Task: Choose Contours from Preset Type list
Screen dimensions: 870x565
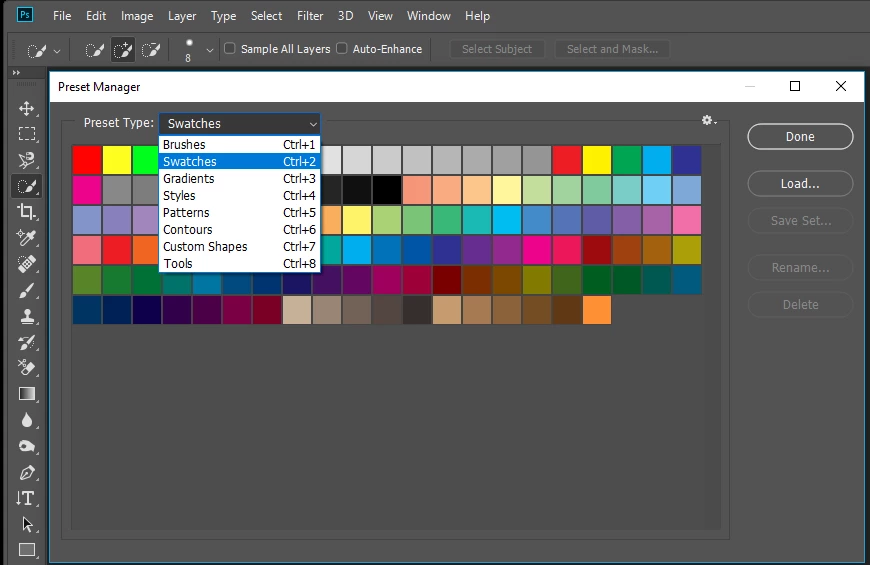Action: pos(239,230)
